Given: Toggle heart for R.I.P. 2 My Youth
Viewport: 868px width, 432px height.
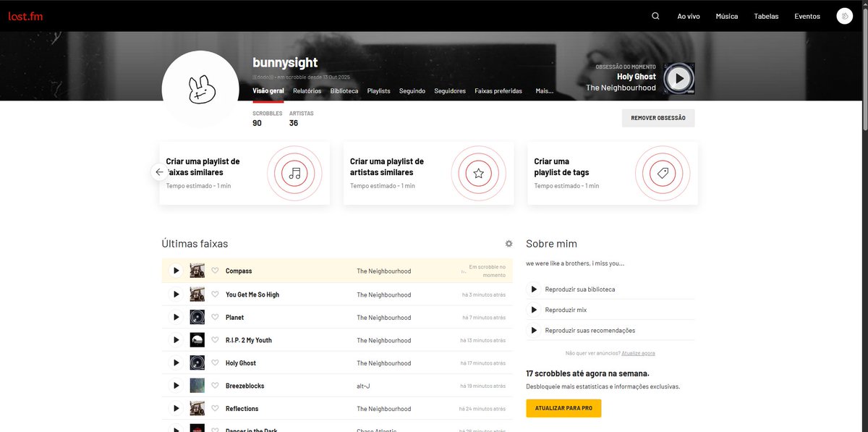Looking at the screenshot, I should (x=215, y=340).
